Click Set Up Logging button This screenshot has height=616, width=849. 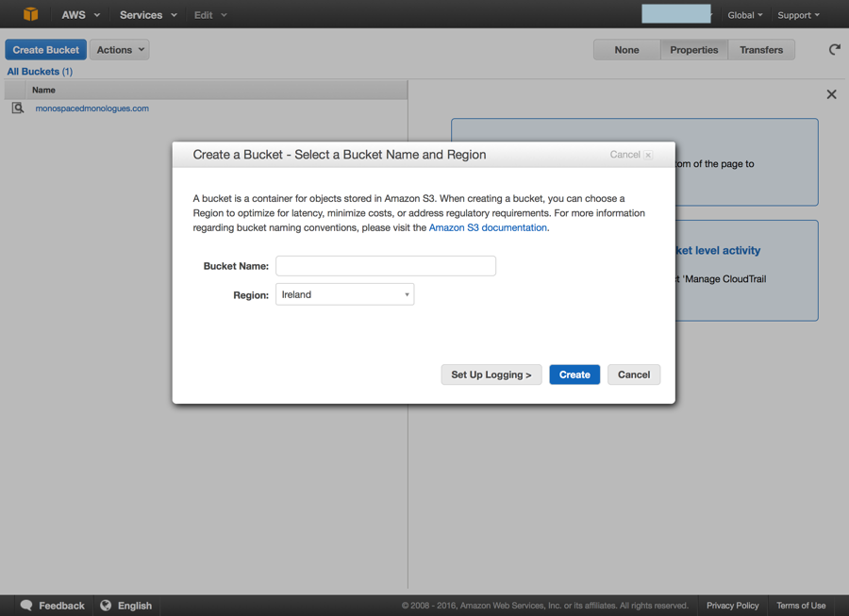491,375
